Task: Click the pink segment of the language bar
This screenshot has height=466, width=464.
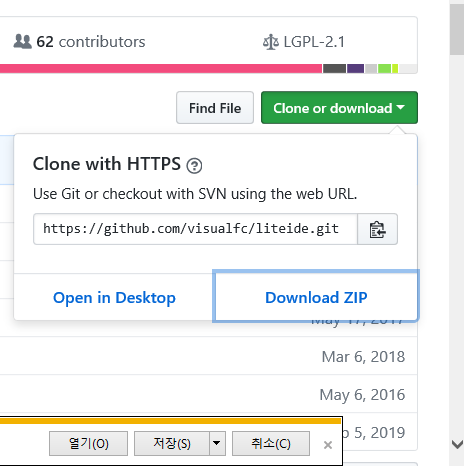Action: 161,69
